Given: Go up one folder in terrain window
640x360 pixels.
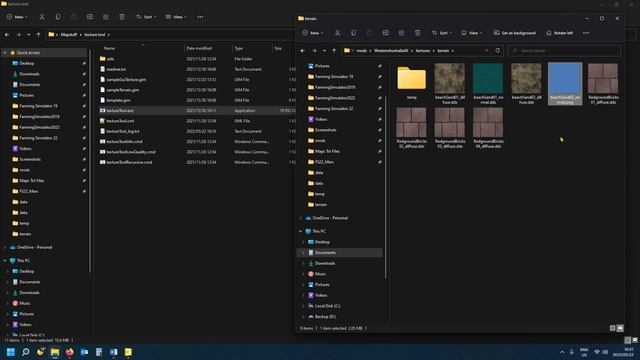Looking at the screenshot, I should 334,51.
